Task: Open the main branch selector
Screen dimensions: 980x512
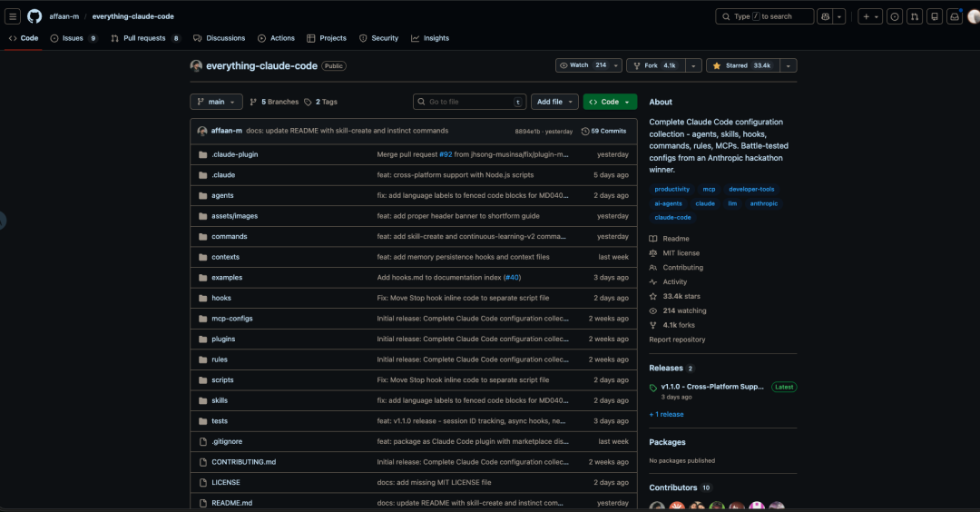Action: (216, 102)
